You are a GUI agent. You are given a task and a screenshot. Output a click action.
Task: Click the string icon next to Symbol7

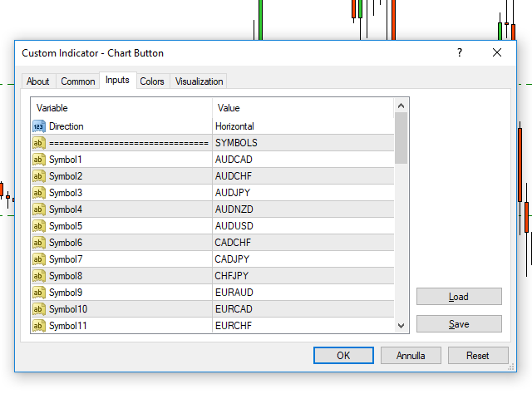click(x=39, y=259)
